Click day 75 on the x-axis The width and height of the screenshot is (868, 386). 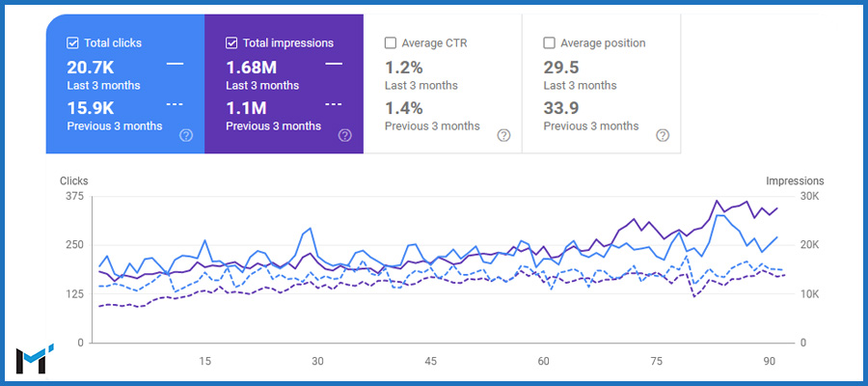pos(657,362)
